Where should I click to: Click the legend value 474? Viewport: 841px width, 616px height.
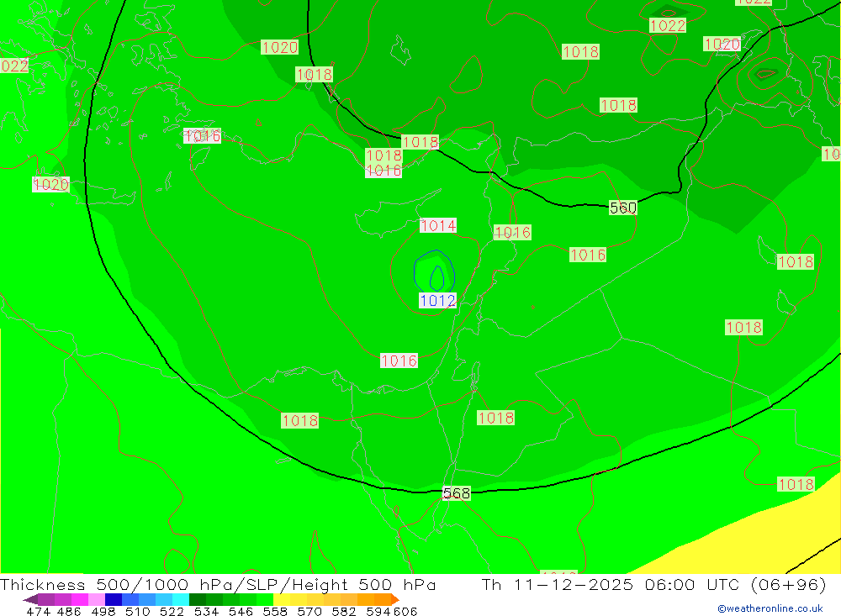pyautogui.click(x=38, y=611)
